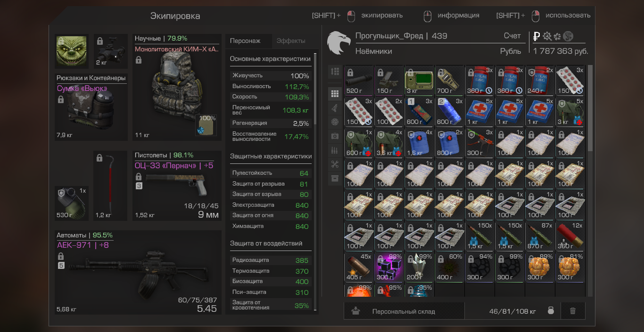Click the trash can delete icon
The width and height of the screenshot is (644, 332).
573,311
